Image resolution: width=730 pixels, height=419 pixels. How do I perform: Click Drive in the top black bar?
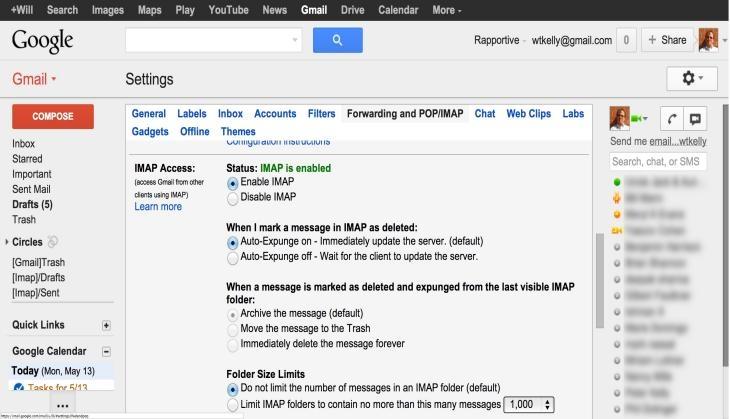point(352,10)
